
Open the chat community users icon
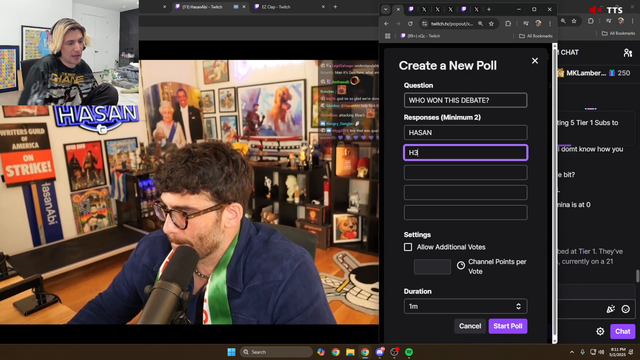tap(628, 53)
